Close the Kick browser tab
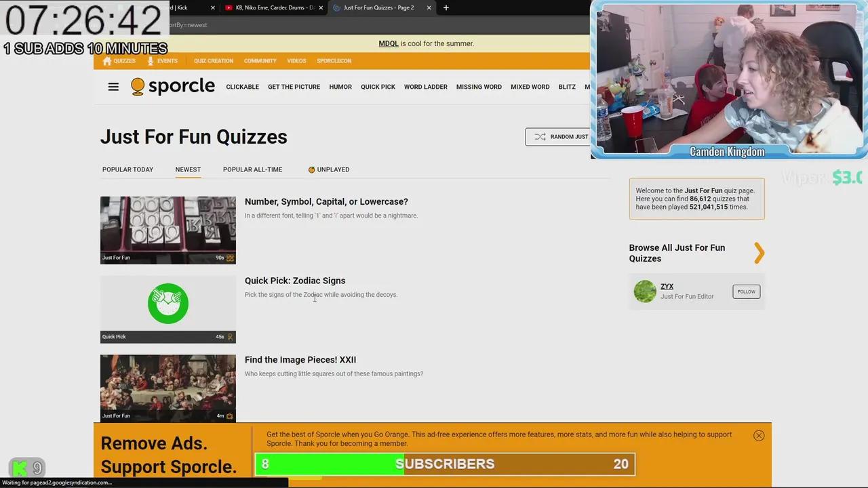Image resolution: width=868 pixels, height=488 pixels. 213,7
